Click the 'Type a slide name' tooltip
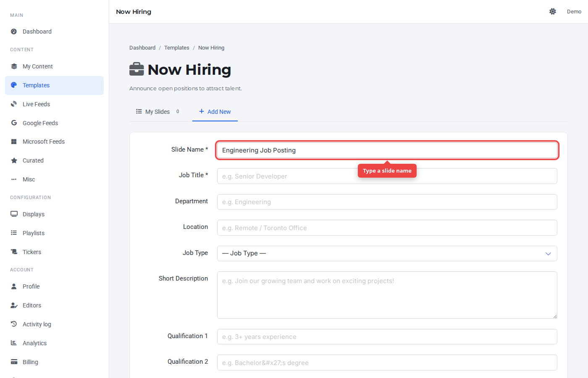Image resolution: width=588 pixels, height=378 pixels. 387,171
